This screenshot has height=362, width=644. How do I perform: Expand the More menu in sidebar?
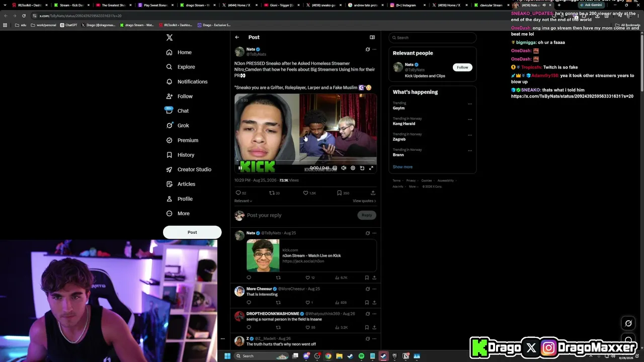coord(178,213)
